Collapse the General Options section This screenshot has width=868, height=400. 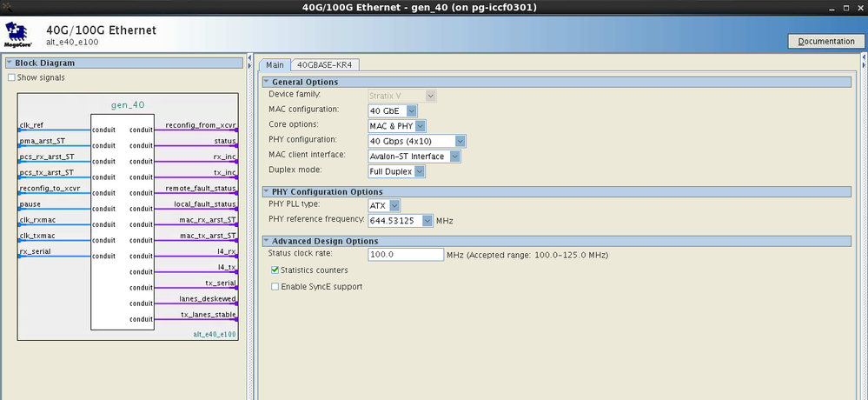[266, 82]
